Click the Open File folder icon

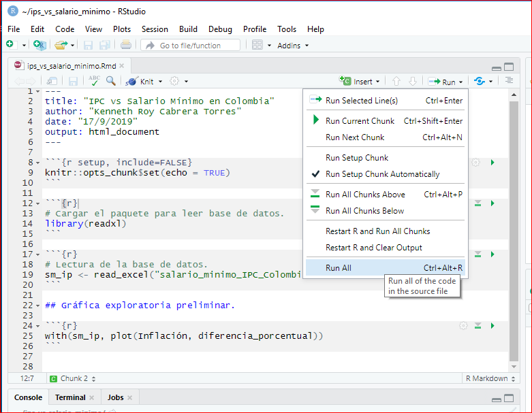tap(61, 45)
